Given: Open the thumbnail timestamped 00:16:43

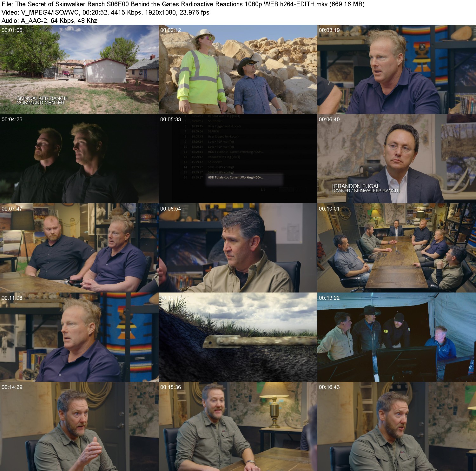Looking at the screenshot, I should 397,427.
